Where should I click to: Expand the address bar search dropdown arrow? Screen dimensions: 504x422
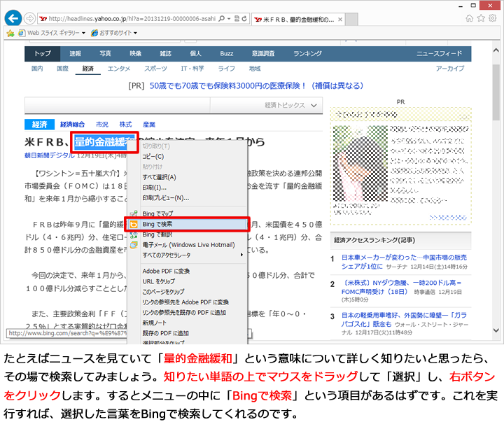tap(229, 19)
